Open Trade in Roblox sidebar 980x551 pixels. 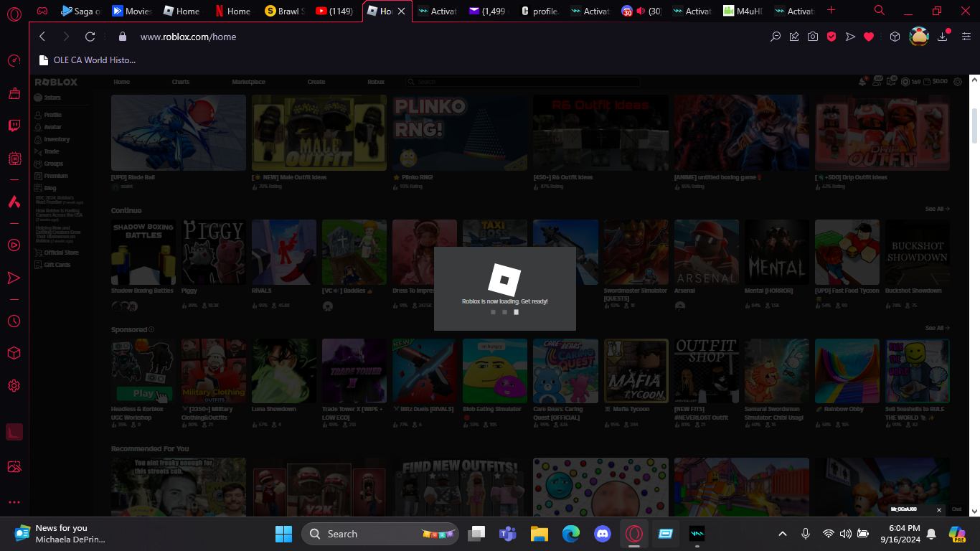[x=51, y=151]
